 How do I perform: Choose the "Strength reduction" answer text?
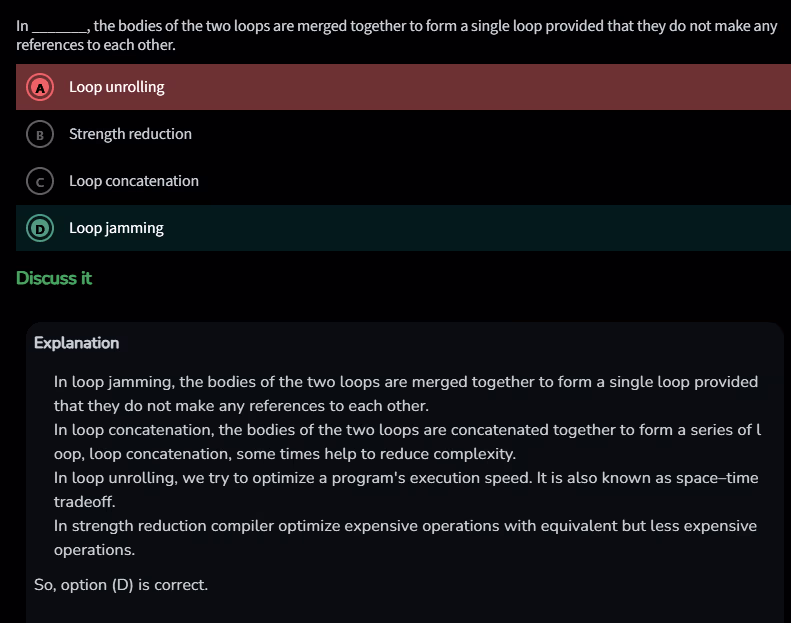[130, 134]
